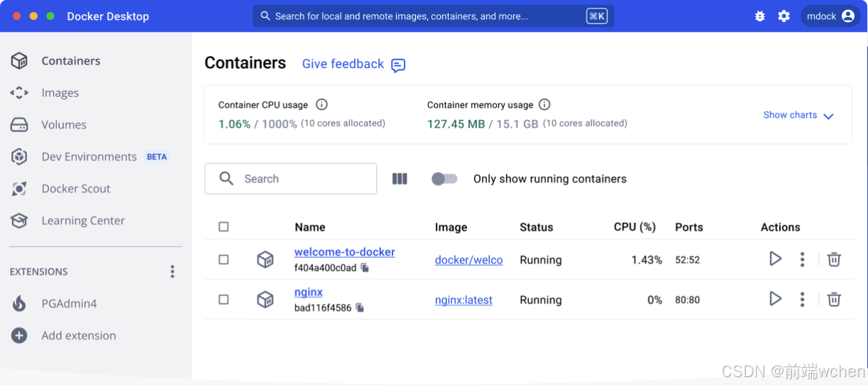Screen dimensions: 868x385
Task: Delete the welcome-to-docker container
Action: (x=835, y=260)
